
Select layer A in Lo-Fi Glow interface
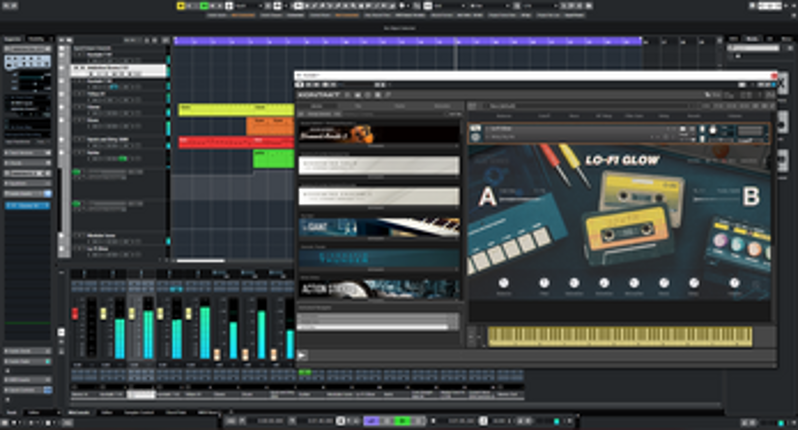pyautogui.click(x=487, y=196)
